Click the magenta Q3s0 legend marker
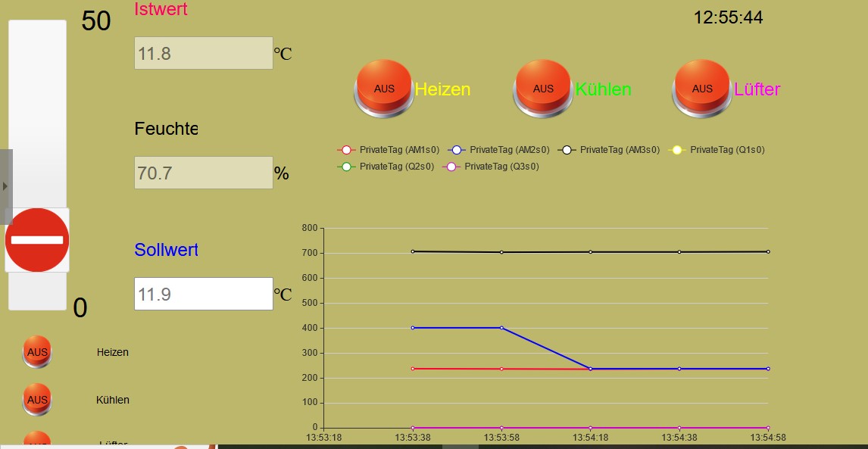The image size is (868, 449). [451, 166]
